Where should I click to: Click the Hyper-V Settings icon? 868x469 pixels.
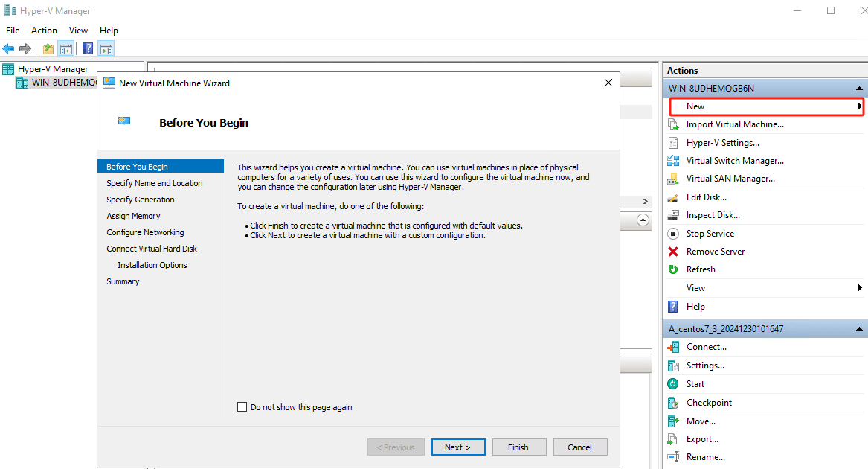673,143
